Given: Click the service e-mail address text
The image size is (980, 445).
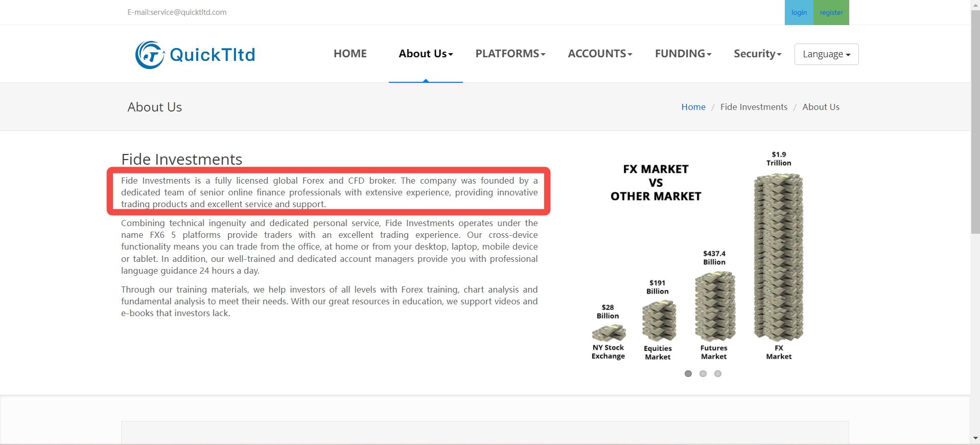Looking at the screenshot, I should (x=177, y=12).
